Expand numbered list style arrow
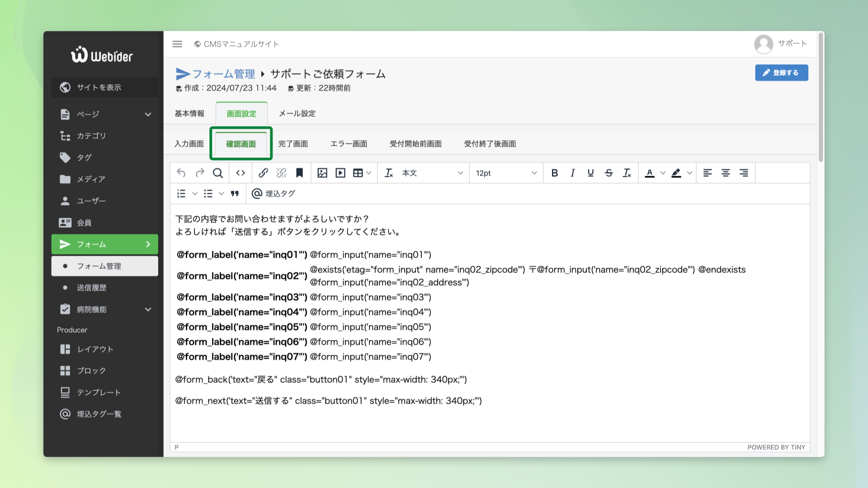 (195, 193)
